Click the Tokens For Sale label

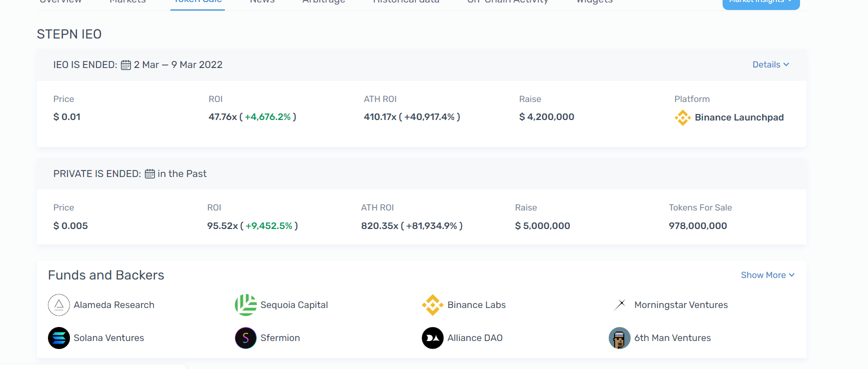[x=701, y=207]
